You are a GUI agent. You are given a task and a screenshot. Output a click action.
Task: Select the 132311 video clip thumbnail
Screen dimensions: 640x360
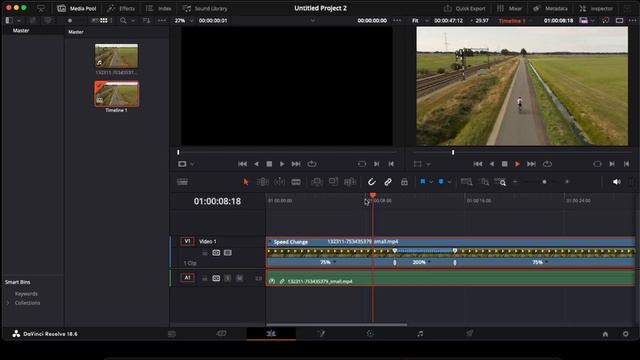(116, 56)
